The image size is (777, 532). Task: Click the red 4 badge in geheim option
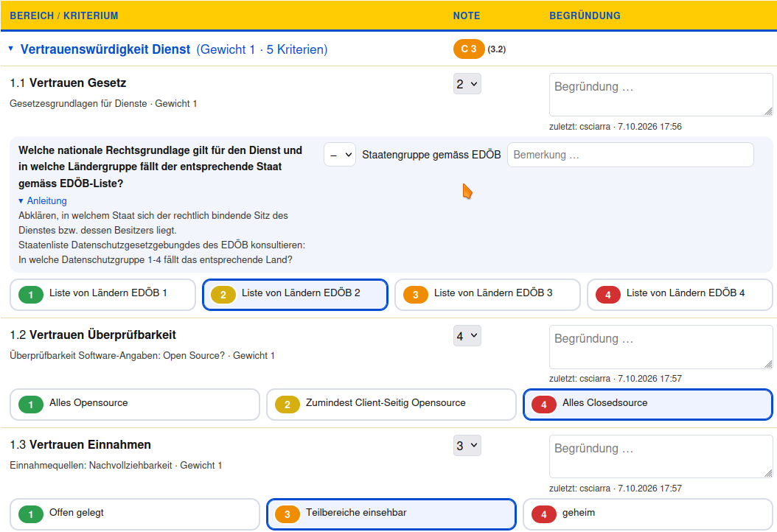tap(543, 514)
